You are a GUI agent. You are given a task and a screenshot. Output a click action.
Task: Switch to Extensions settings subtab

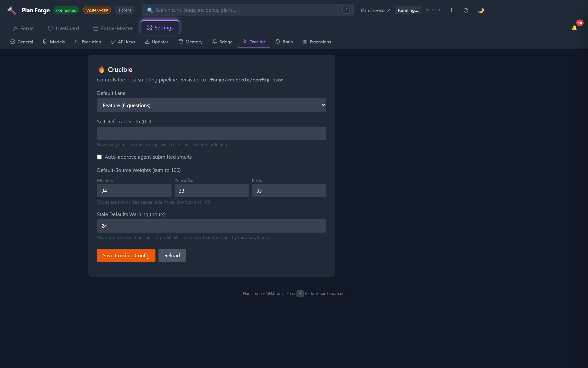317,42
